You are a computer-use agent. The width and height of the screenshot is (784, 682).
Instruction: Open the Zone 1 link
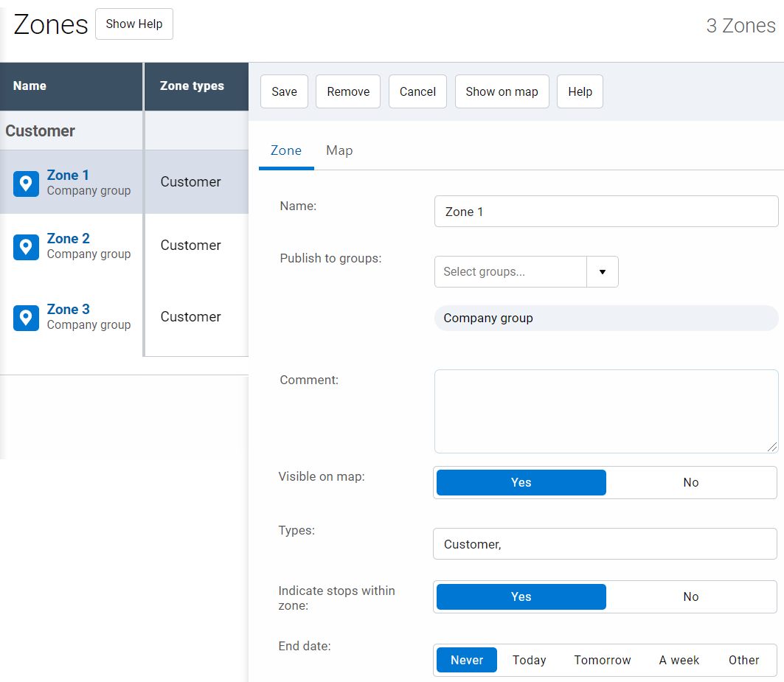coord(68,175)
